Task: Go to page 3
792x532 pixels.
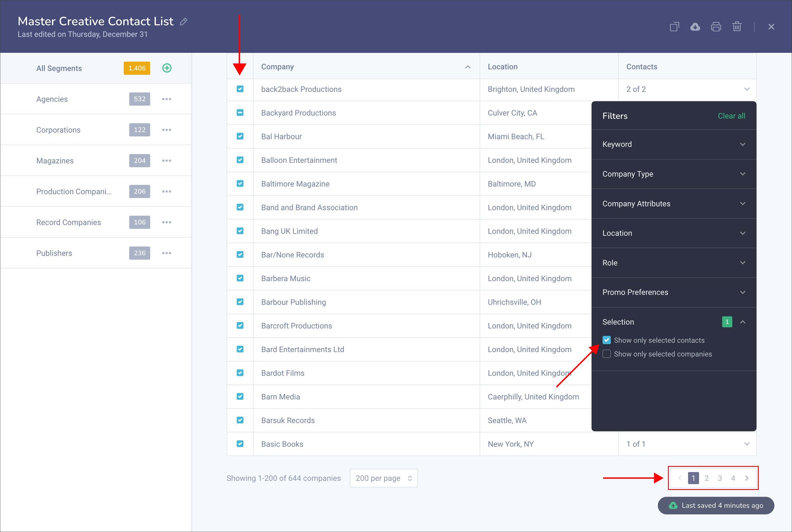Action: click(x=720, y=478)
